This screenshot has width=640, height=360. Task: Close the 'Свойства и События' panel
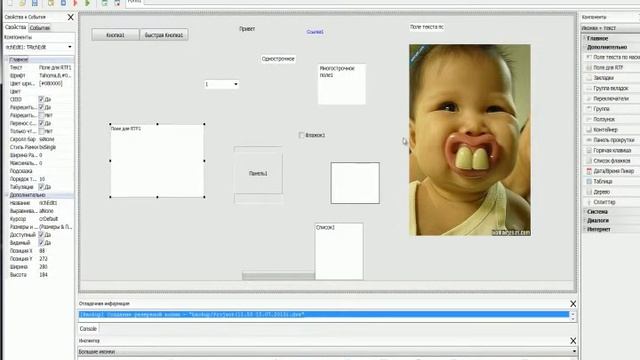(71, 17)
